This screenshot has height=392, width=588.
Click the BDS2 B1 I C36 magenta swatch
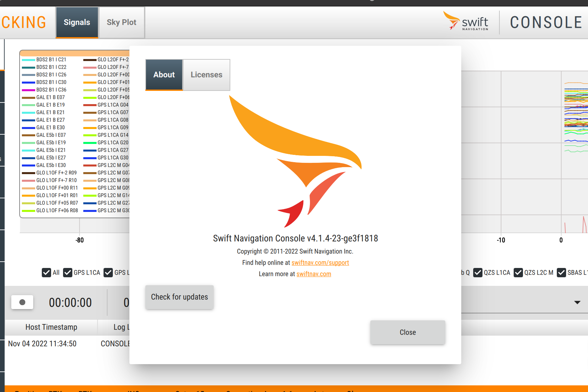click(x=29, y=90)
